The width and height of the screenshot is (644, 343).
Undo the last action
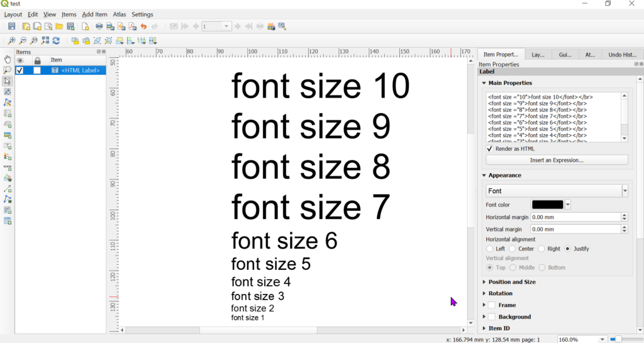143,26
